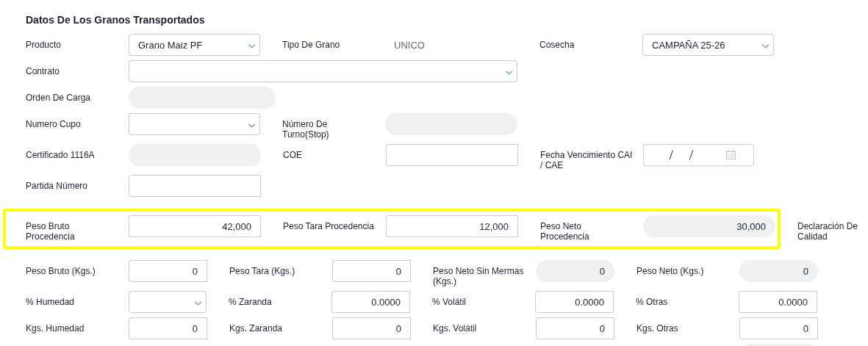The width and height of the screenshot is (868, 346).
Task: Focus the % Zaranda field
Action: pyautogui.click(x=371, y=302)
